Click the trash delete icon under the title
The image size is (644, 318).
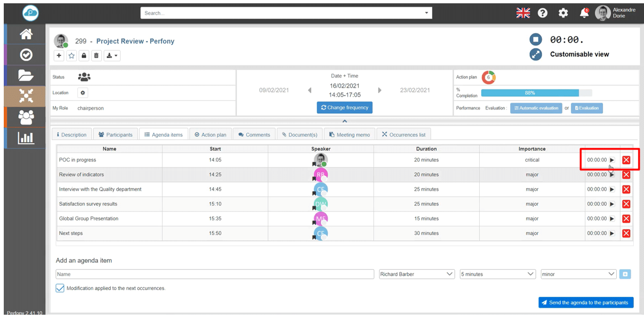coord(96,56)
